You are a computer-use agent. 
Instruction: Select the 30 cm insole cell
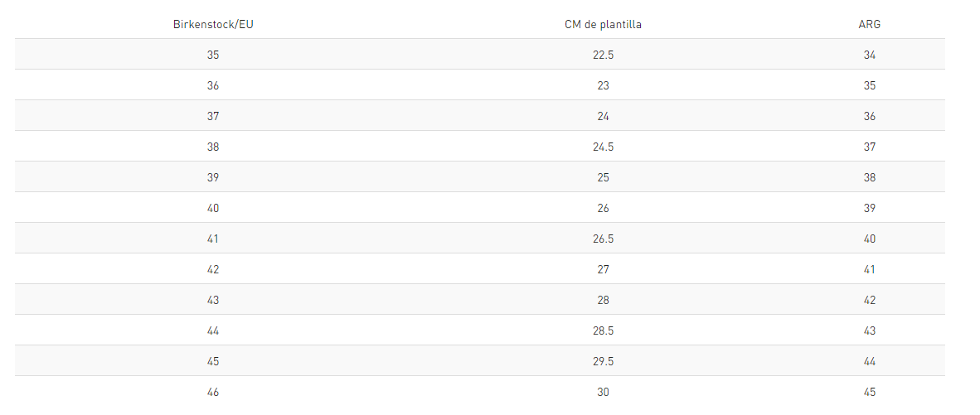click(x=603, y=392)
